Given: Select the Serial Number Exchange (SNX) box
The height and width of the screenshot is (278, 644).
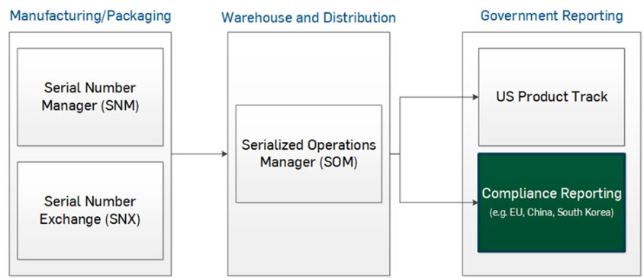Looking at the screenshot, I should coord(90,211).
